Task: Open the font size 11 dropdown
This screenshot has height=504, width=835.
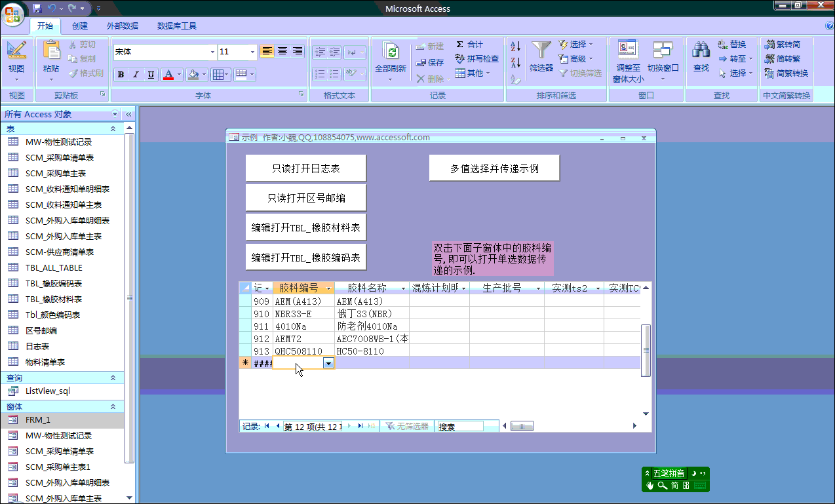Action: point(253,52)
